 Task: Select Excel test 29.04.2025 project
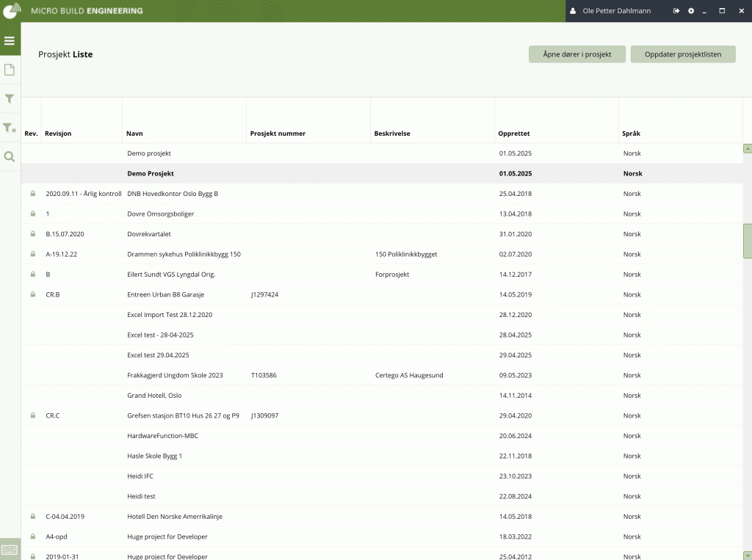point(382,354)
